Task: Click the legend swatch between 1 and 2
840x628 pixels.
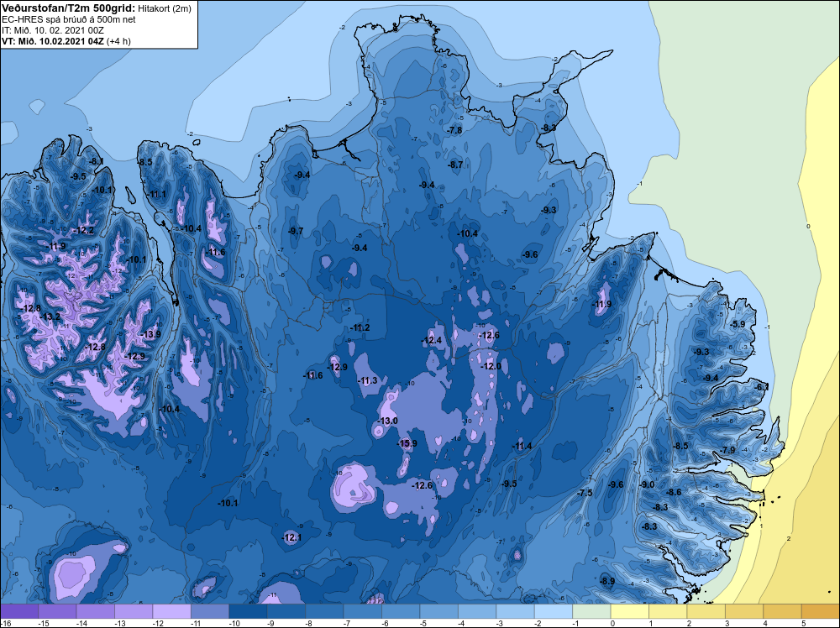Action: point(668,611)
